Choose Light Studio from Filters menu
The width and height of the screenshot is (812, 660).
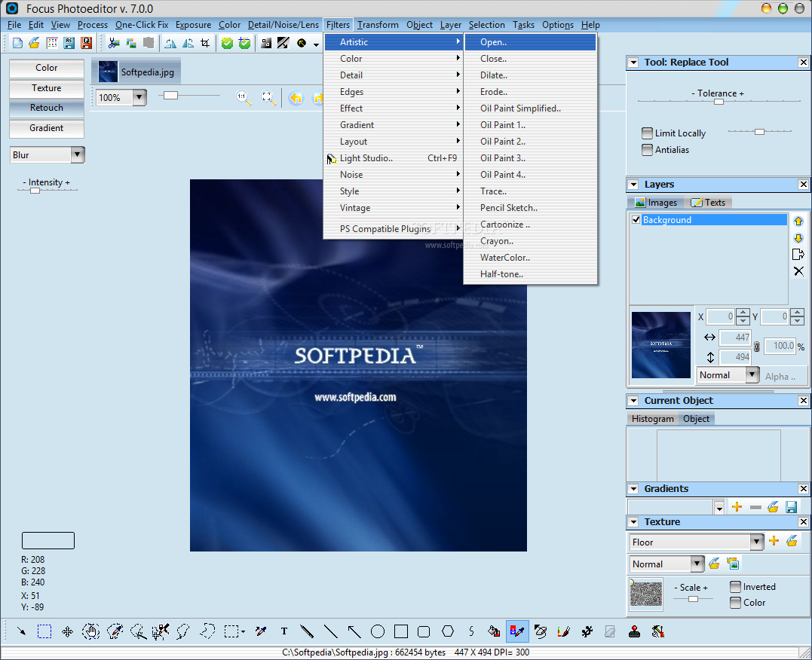[x=394, y=158]
